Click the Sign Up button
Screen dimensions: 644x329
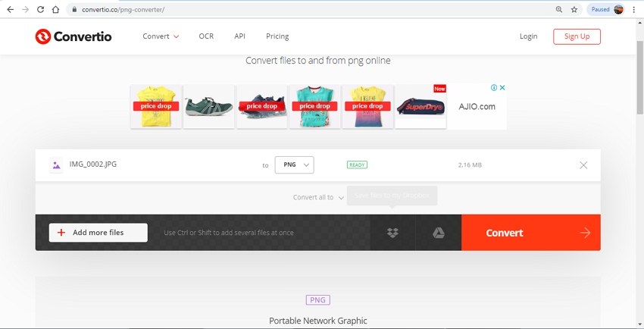(x=577, y=36)
